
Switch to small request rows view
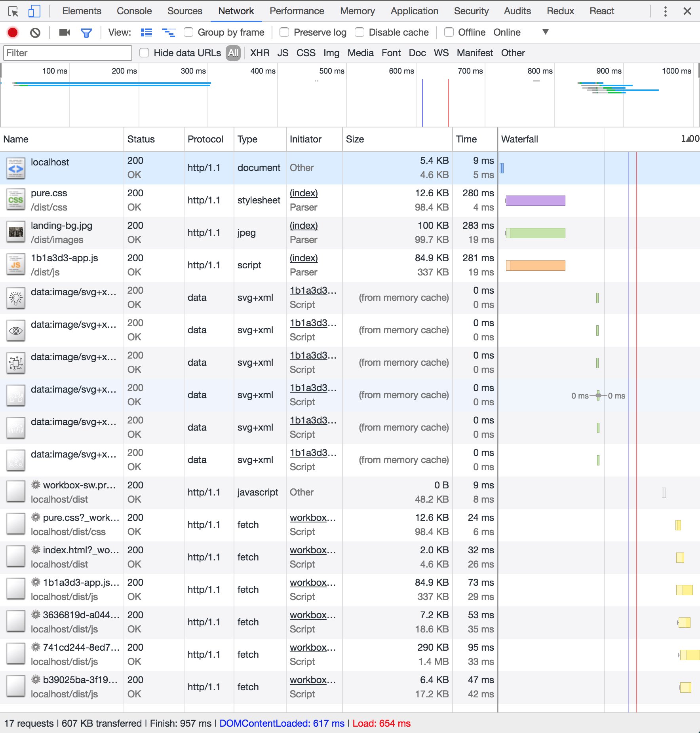(x=146, y=32)
